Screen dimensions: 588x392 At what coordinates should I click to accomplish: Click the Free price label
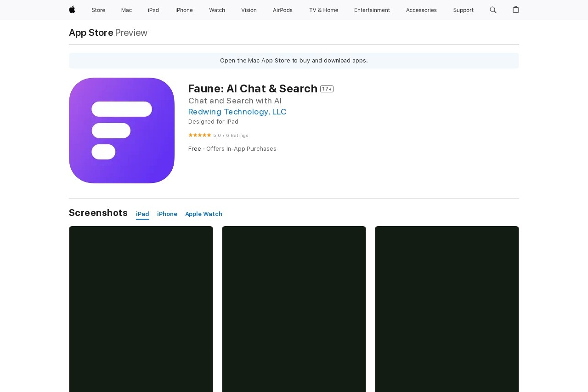coord(195,149)
